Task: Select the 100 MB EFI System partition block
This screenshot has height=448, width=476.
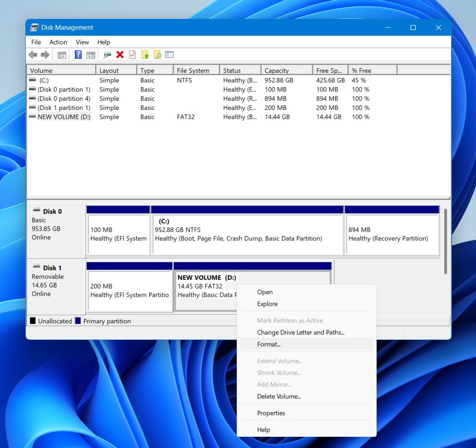Action: click(118, 231)
